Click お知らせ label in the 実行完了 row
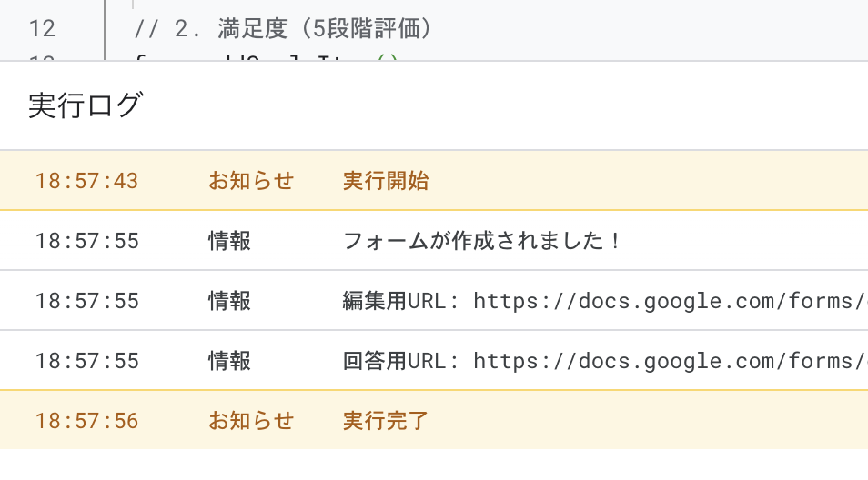This screenshot has width=868, height=480. coord(251,421)
